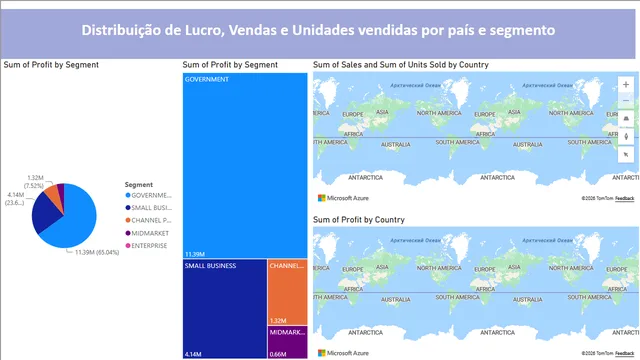
Task: Open Feedback link on the Profit map
Action: click(x=624, y=353)
